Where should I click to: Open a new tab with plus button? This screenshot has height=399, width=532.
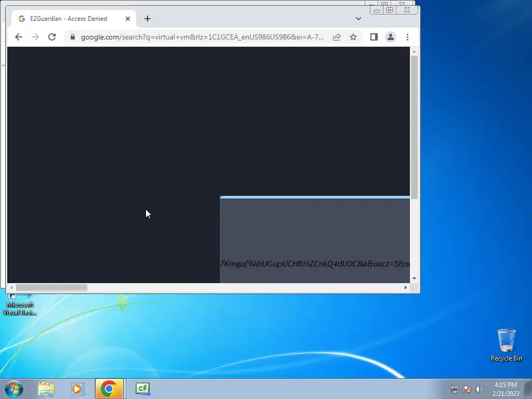(147, 19)
